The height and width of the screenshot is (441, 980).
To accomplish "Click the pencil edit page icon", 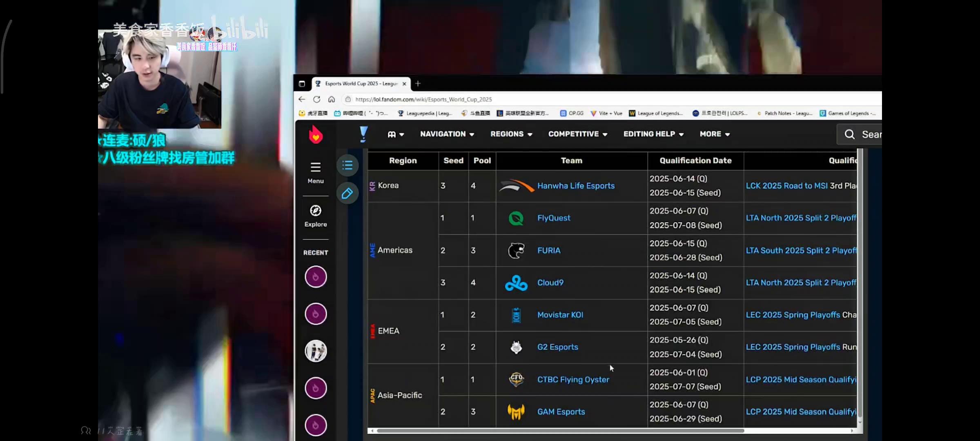I will point(347,193).
